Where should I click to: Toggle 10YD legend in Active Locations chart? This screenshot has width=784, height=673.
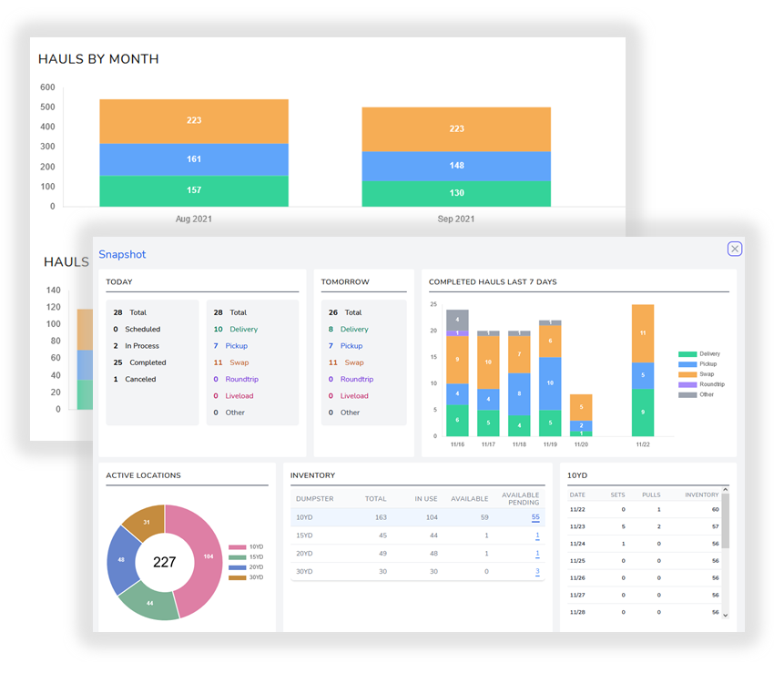(246, 547)
